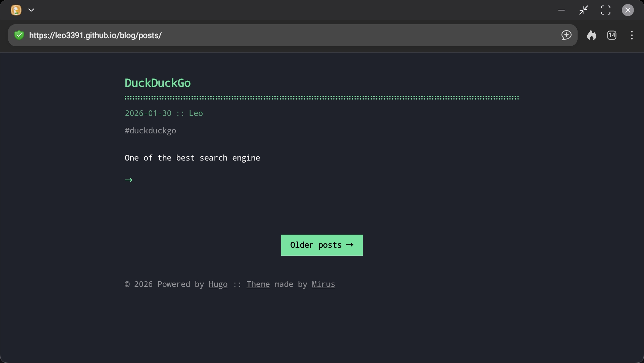The height and width of the screenshot is (363, 644).
Task: Open the Hugo link in footer
Action: (218, 284)
